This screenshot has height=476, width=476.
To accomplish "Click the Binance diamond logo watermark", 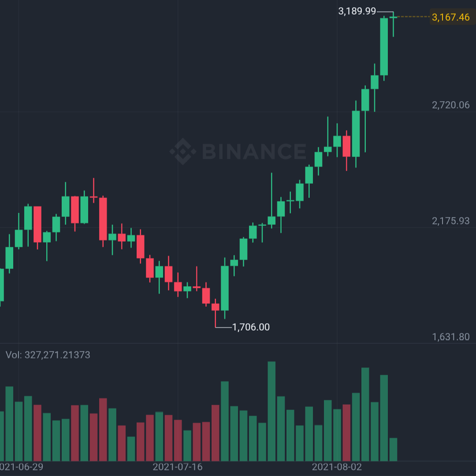I will pos(181,151).
